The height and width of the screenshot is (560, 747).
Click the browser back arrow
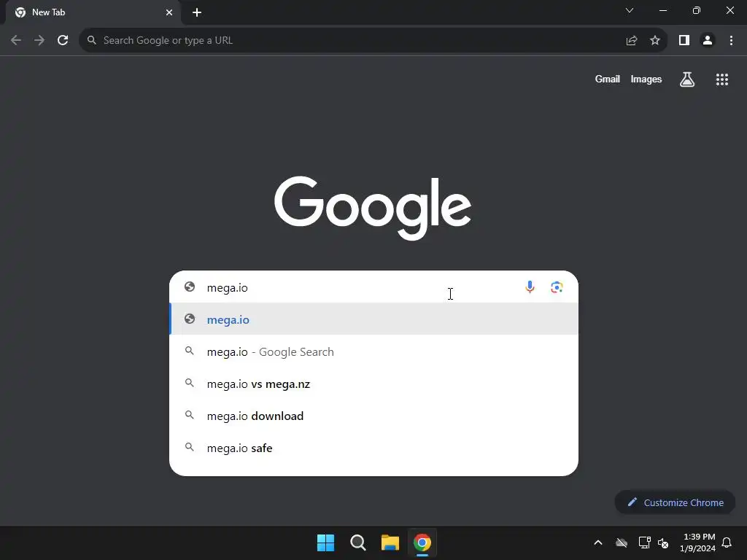(x=16, y=41)
